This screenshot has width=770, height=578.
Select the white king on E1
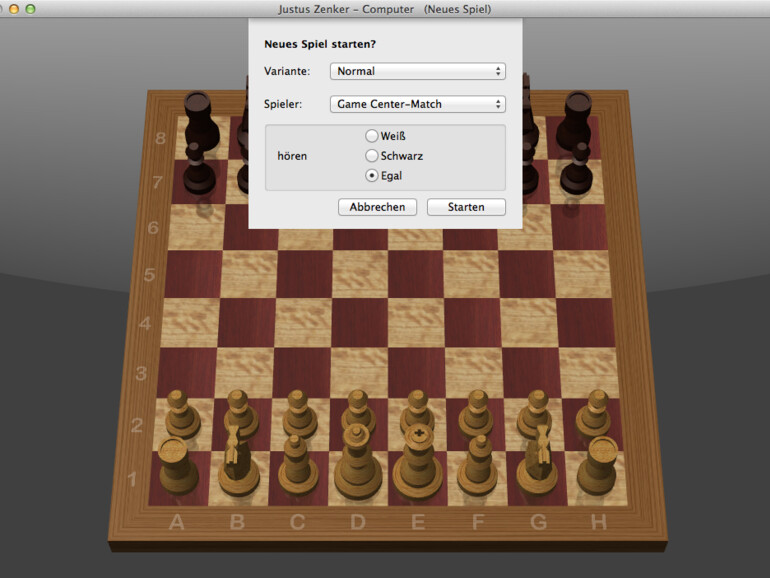pos(418,463)
